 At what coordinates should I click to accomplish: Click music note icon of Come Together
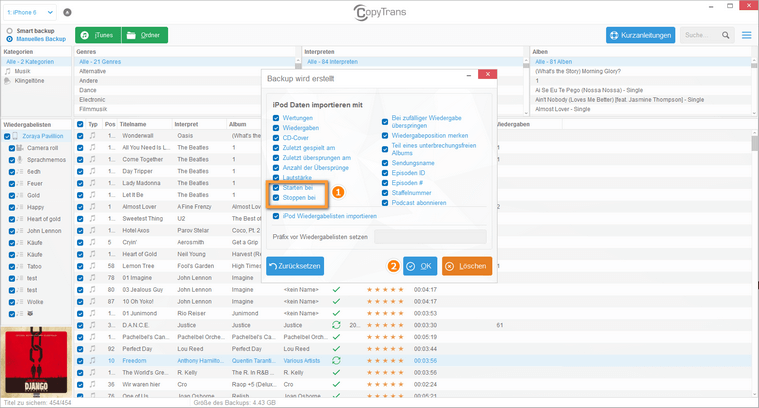92,159
